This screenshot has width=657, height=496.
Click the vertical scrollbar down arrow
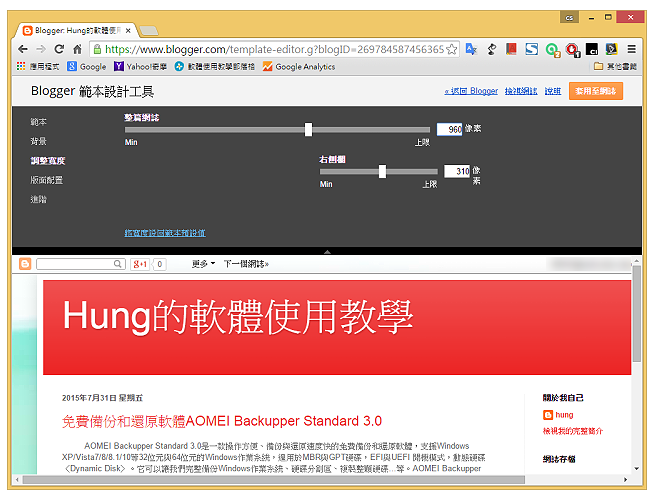tap(637, 469)
